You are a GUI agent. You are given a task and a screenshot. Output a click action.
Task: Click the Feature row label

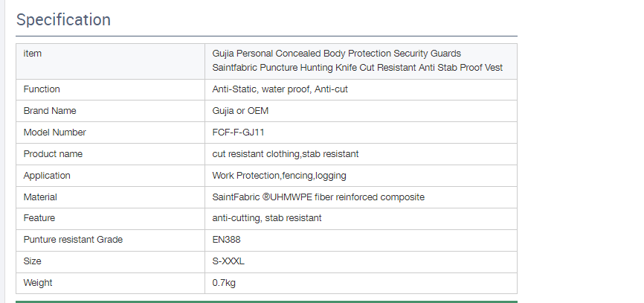pos(39,218)
